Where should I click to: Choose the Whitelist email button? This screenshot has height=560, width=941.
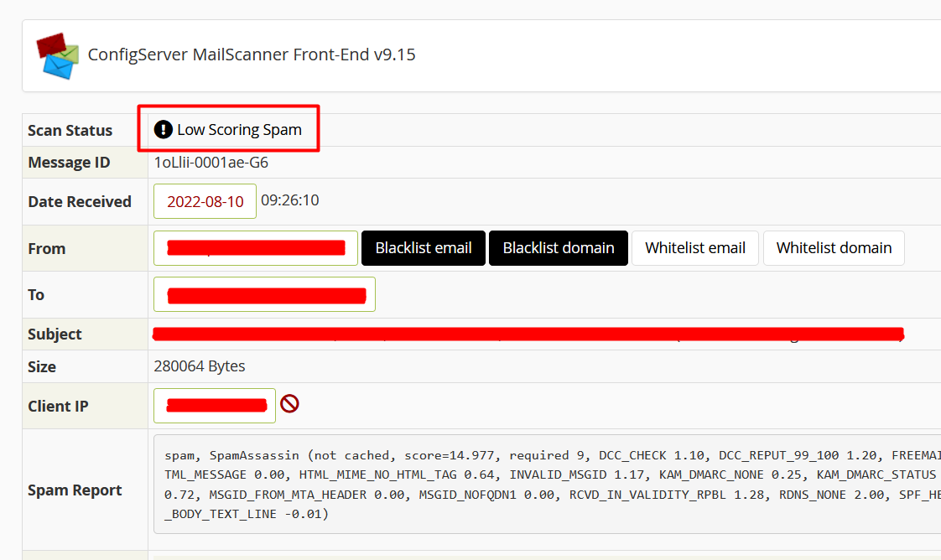(x=694, y=248)
